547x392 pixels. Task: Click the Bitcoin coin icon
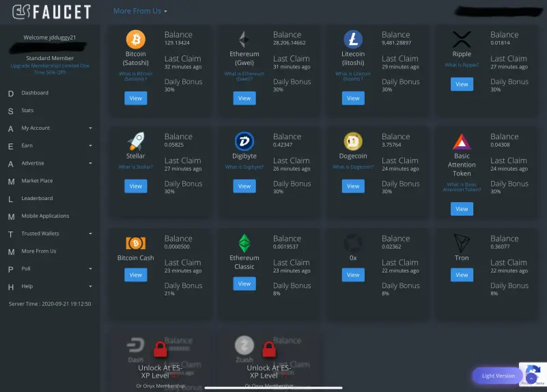[x=136, y=39]
